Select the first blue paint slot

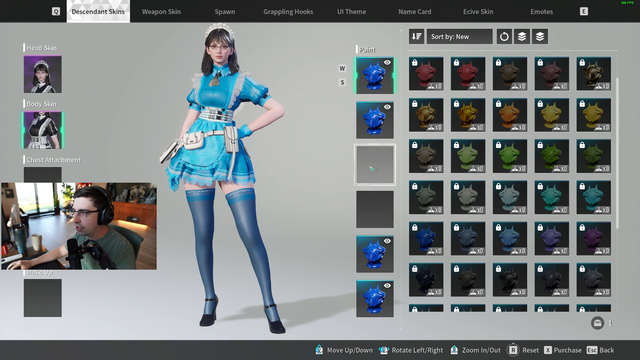pos(375,76)
